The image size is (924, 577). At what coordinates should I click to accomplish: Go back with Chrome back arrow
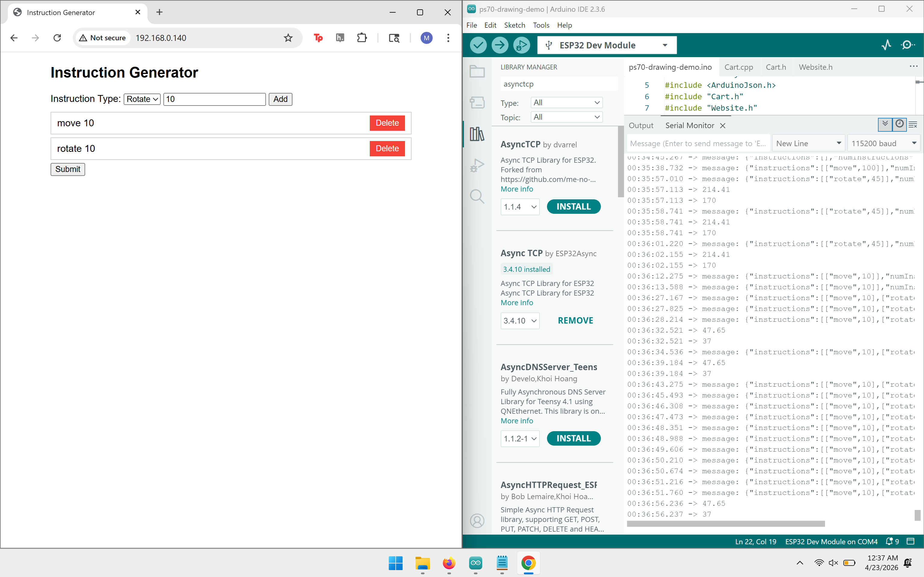[14, 38]
